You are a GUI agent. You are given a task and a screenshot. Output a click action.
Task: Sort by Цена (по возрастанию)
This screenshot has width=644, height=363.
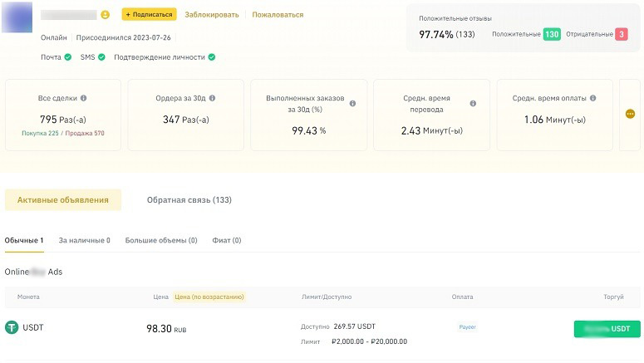(208, 297)
